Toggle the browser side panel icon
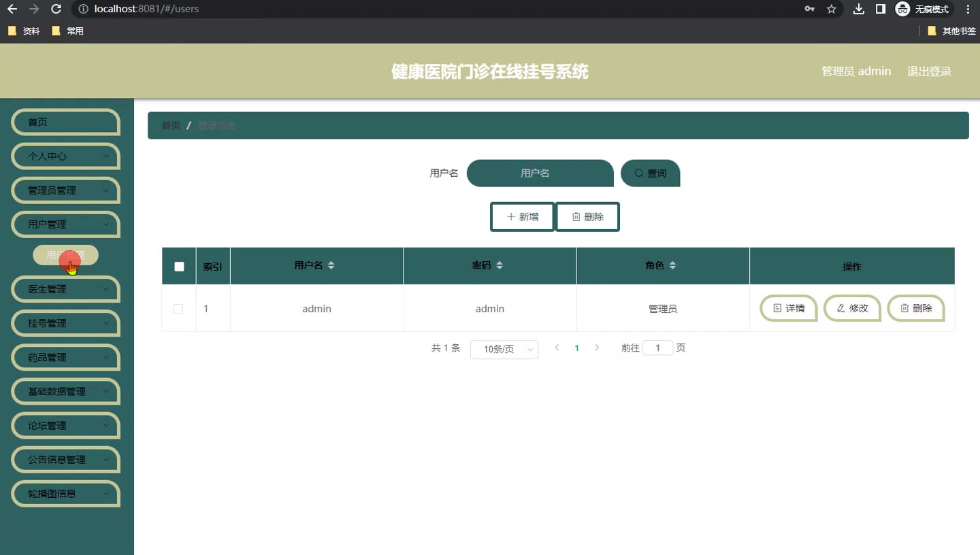980x555 pixels. coord(880,10)
